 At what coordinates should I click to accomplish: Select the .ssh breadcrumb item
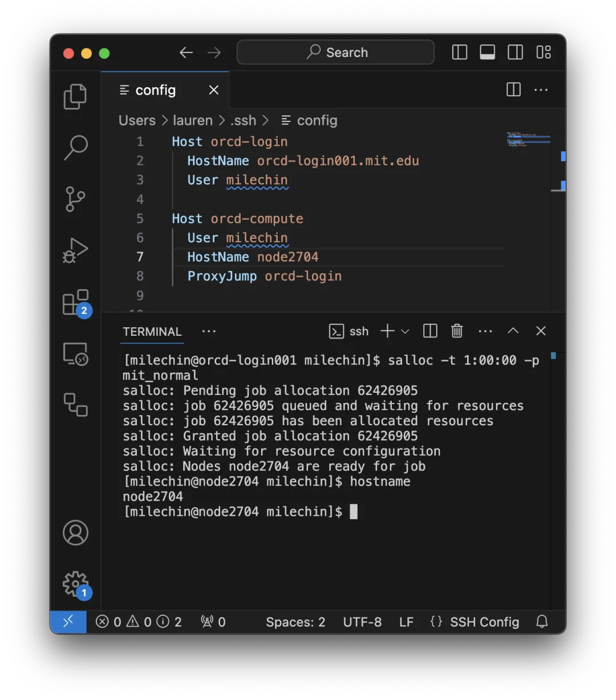[243, 120]
